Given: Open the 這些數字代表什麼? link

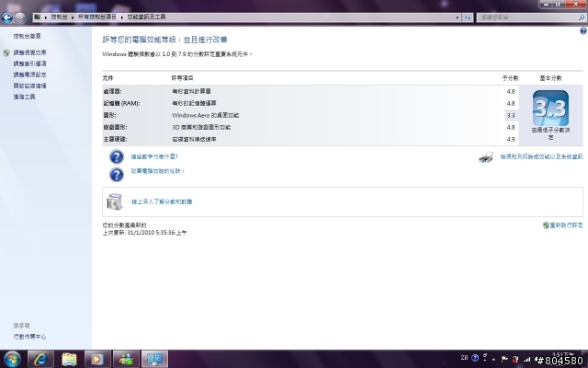Looking at the screenshot, I should click(154, 156).
